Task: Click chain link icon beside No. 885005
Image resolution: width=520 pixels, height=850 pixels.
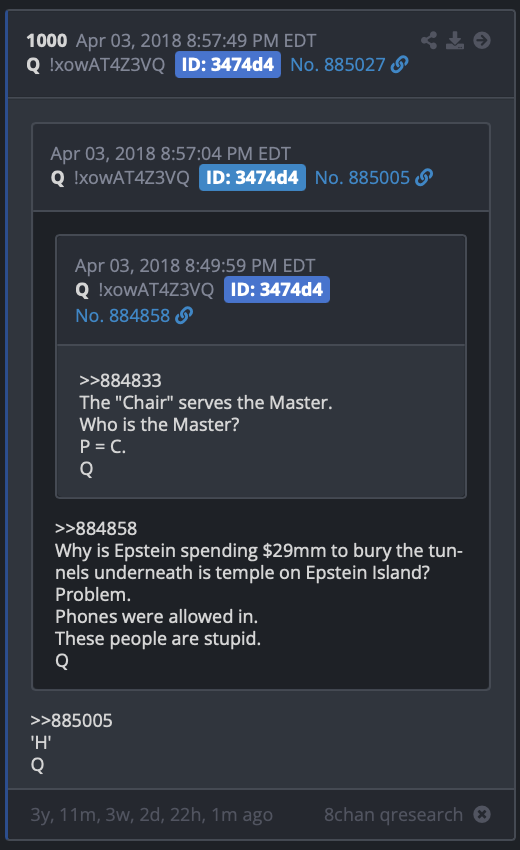Action: click(424, 177)
